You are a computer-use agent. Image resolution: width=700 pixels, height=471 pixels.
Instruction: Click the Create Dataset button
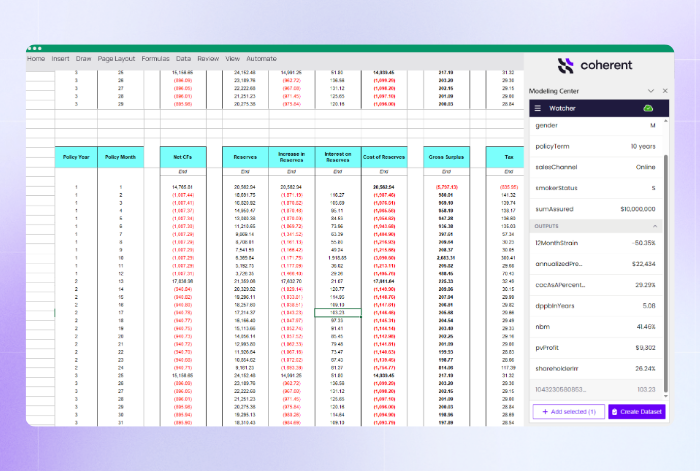point(635,411)
